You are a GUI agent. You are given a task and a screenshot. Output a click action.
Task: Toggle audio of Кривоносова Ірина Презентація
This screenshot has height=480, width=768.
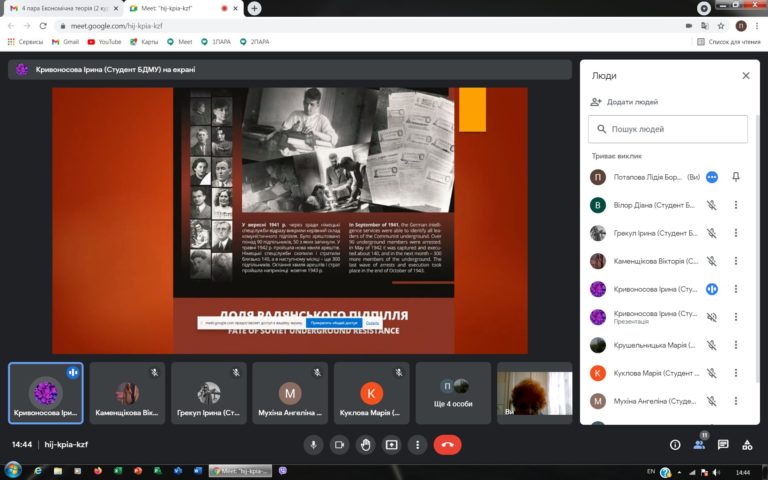[x=712, y=317]
